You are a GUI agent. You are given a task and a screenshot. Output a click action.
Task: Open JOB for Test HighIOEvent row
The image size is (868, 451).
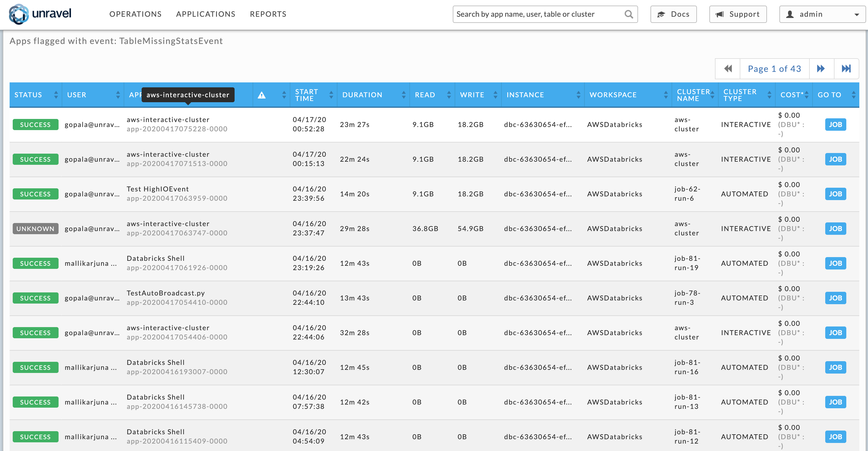pos(835,194)
